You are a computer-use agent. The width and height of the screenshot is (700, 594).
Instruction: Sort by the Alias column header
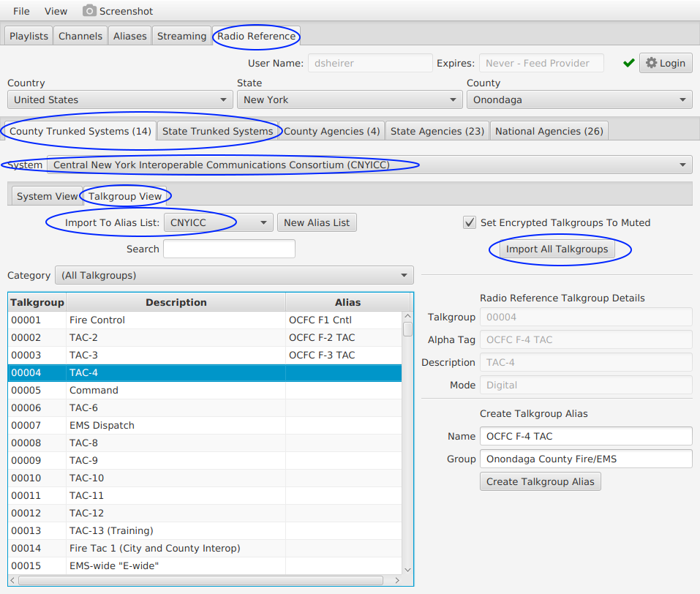(x=347, y=302)
